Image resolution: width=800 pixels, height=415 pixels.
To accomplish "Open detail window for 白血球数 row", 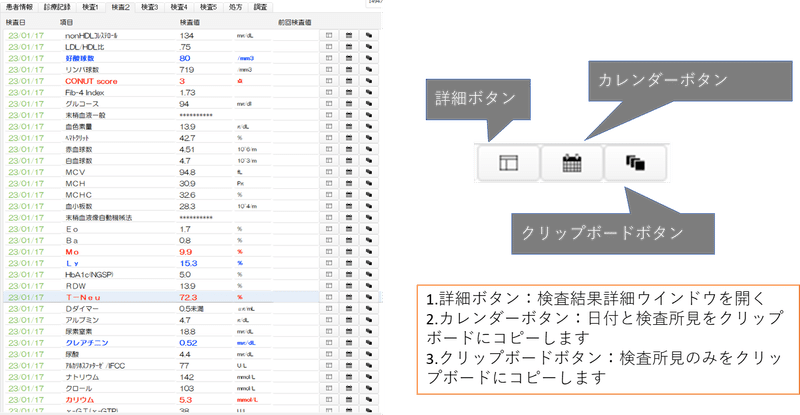I will (x=329, y=160).
